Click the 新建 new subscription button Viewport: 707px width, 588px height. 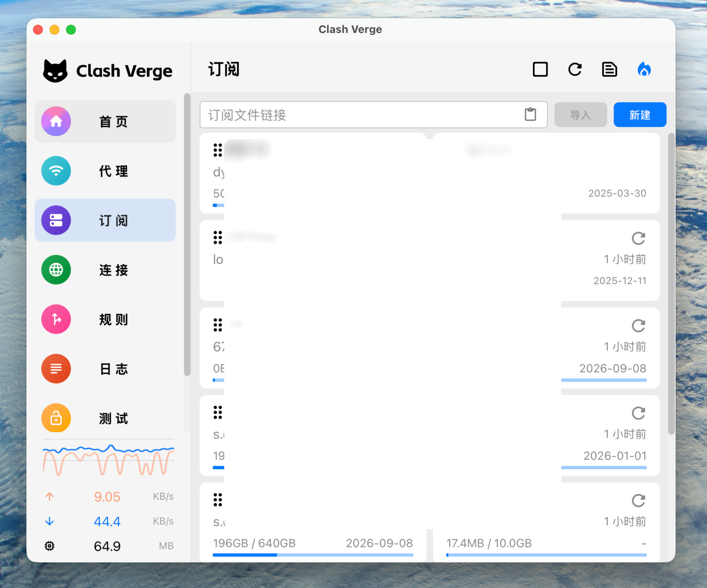tap(639, 115)
